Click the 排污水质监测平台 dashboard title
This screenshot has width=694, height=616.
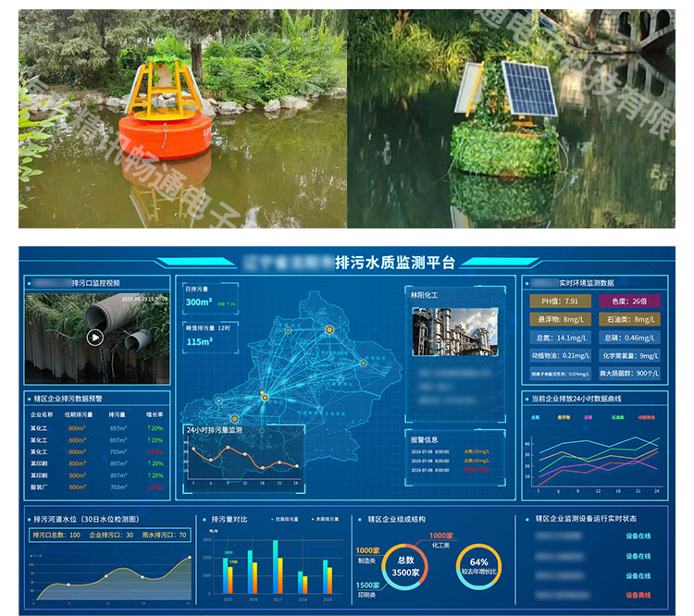point(395,263)
